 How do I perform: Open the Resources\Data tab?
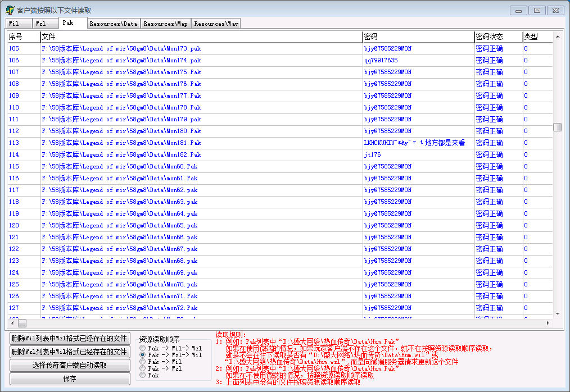click(x=114, y=24)
